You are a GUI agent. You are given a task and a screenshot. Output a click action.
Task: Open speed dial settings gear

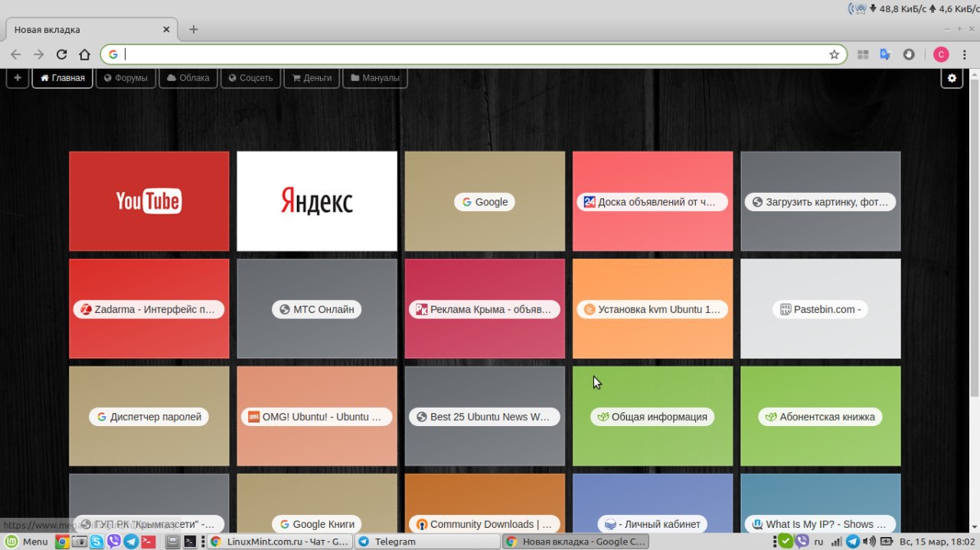[952, 78]
